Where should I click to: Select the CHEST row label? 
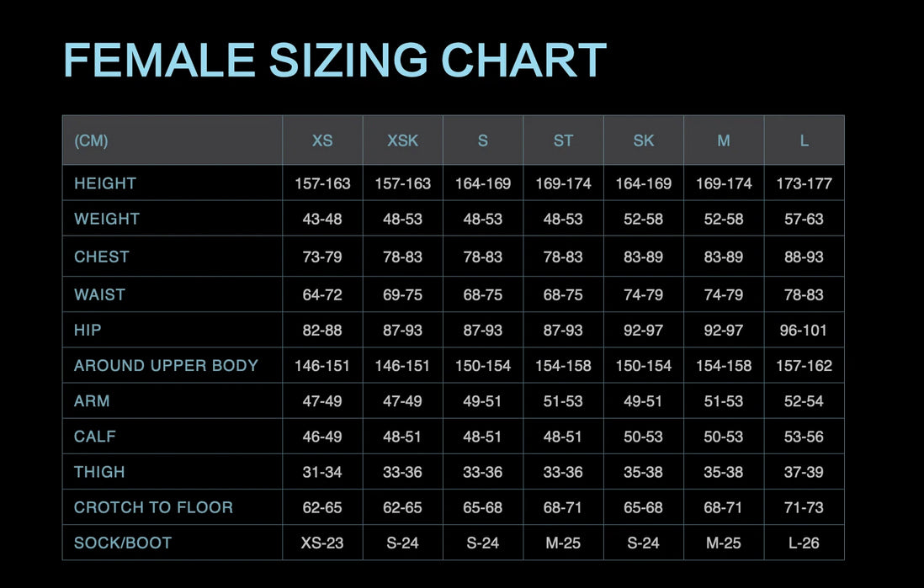(x=102, y=257)
